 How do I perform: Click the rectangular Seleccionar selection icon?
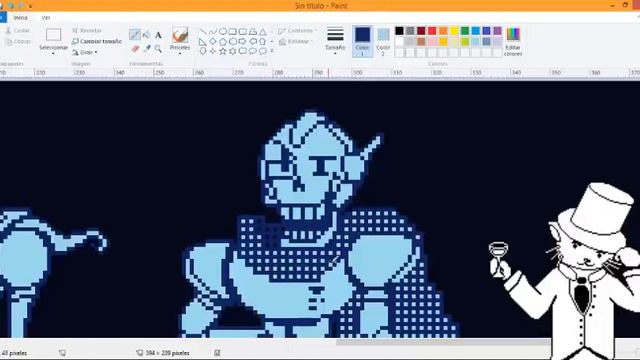click(53, 35)
